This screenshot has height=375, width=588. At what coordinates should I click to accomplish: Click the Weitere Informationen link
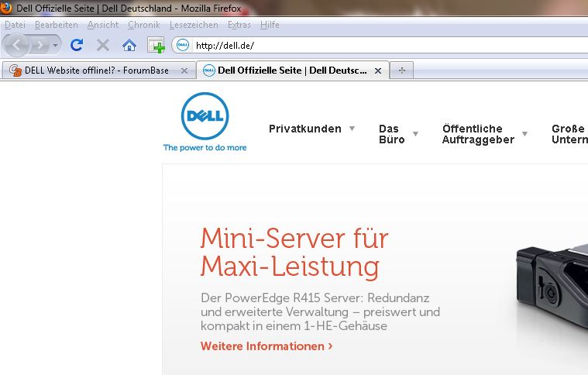(x=266, y=346)
